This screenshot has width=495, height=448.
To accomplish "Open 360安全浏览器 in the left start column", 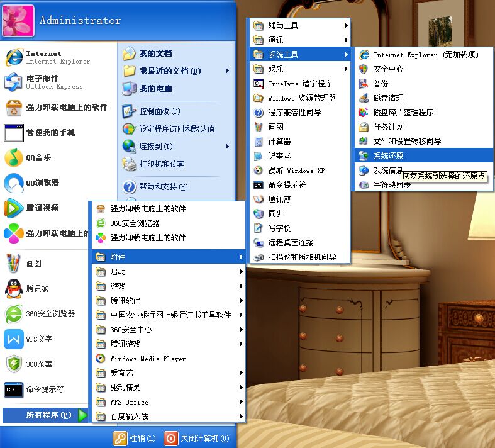I will point(46,314).
